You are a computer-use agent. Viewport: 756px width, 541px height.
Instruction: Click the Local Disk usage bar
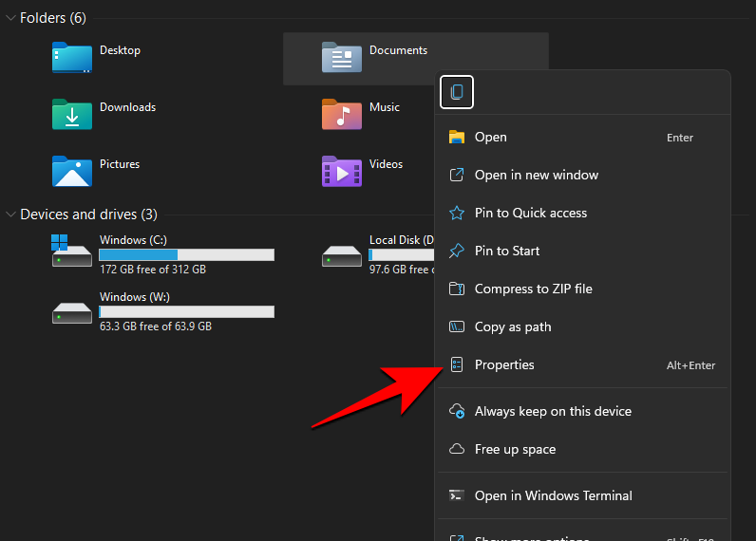point(401,255)
